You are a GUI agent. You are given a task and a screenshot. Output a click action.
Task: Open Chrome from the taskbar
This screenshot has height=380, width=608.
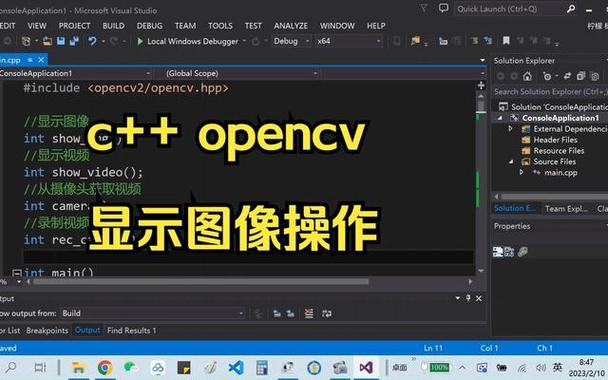[x=105, y=367]
